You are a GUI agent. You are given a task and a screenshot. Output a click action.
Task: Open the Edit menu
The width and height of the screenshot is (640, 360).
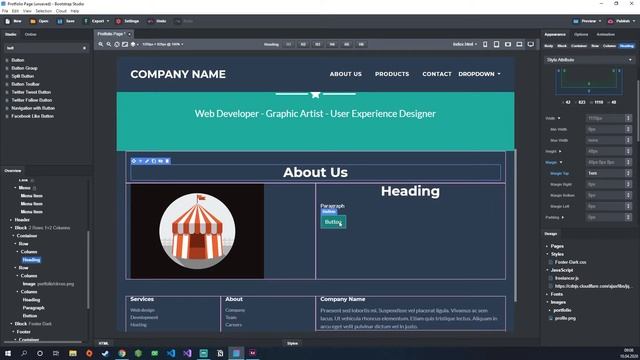pos(16,11)
